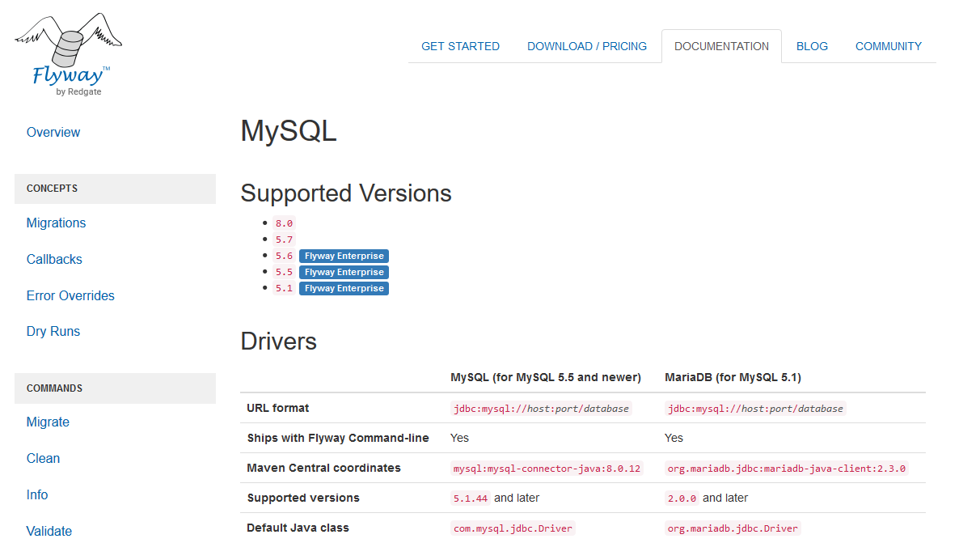Click the org.mariadb.jdbc.Driver class value

[x=733, y=528]
